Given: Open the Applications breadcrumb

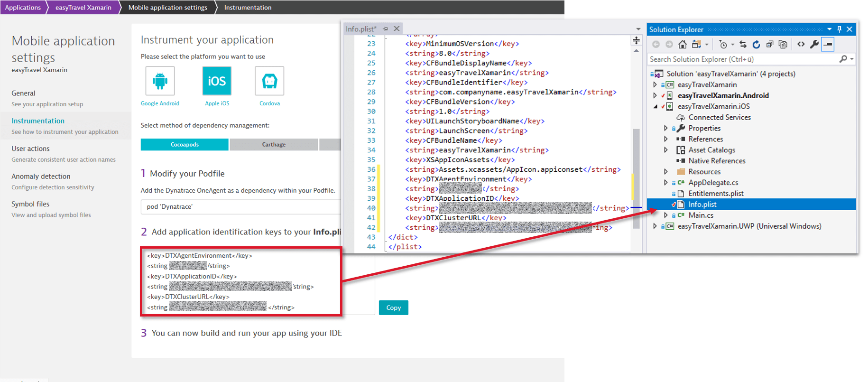Looking at the screenshot, I should click(x=23, y=7).
